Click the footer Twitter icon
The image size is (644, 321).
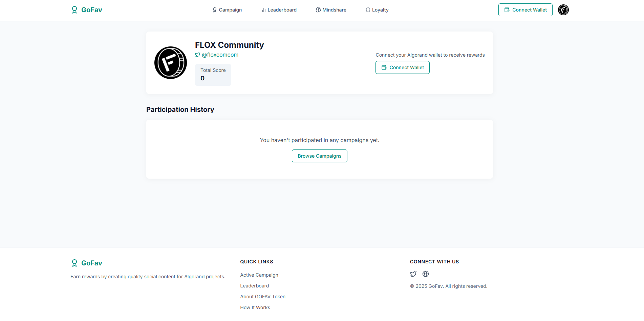coord(413,274)
